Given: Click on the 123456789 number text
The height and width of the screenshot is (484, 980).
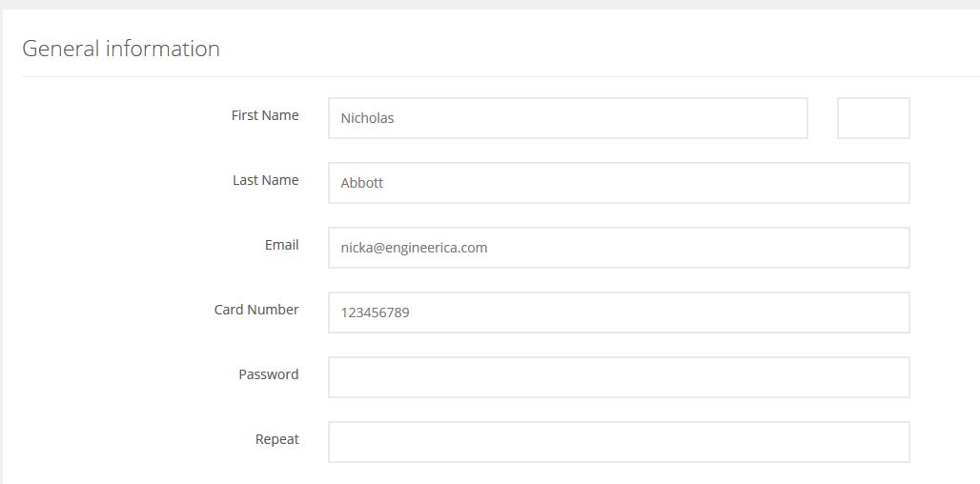Looking at the screenshot, I should [x=375, y=313].
